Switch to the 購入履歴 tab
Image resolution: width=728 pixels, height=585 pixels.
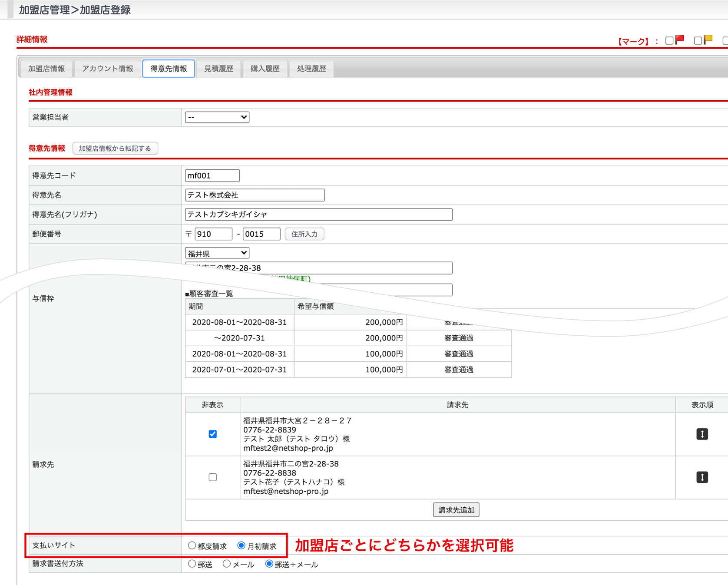265,69
